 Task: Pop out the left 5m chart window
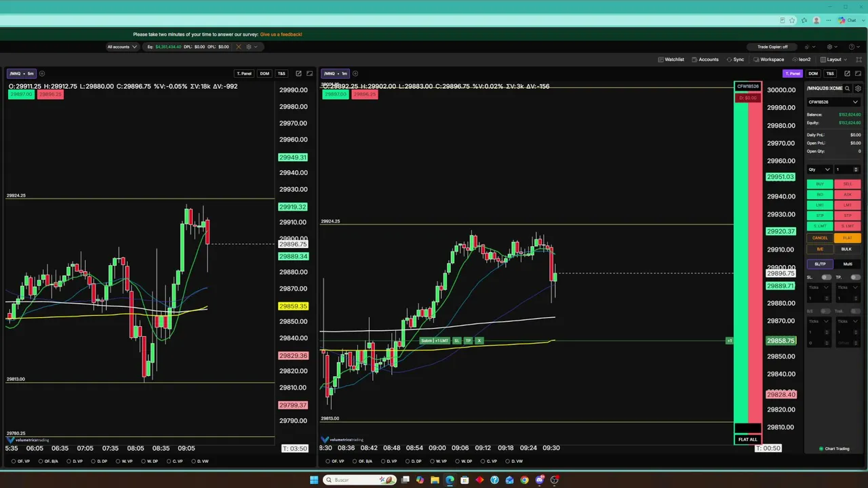(x=298, y=73)
